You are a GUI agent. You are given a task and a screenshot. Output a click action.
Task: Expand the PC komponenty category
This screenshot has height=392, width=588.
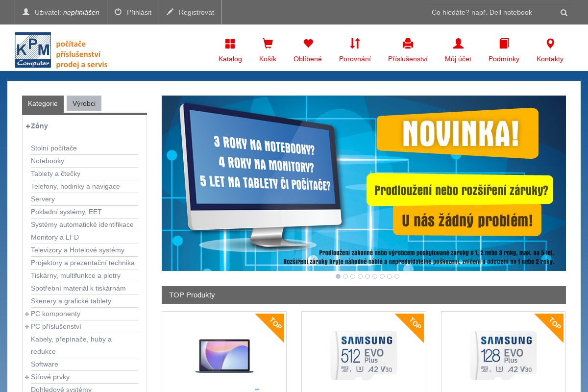tap(26, 314)
